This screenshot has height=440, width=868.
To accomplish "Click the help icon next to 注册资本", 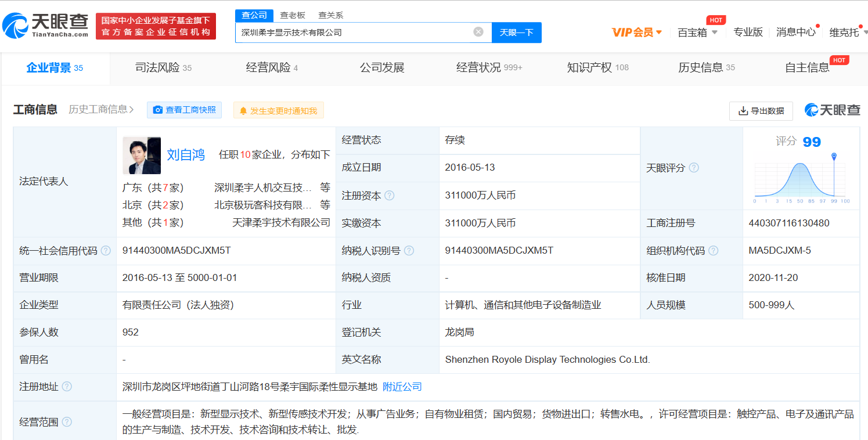I will [x=389, y=196].
